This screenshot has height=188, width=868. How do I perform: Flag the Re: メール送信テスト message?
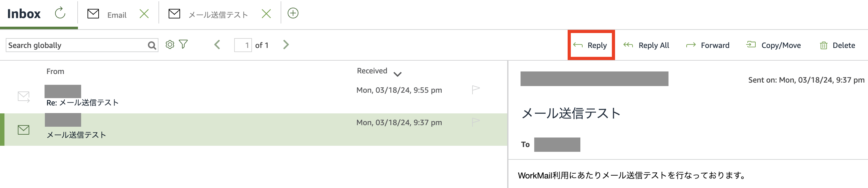(x=475, y=90)
